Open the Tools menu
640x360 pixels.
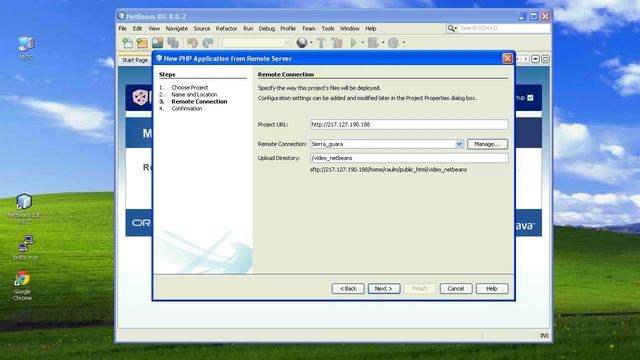328,29
